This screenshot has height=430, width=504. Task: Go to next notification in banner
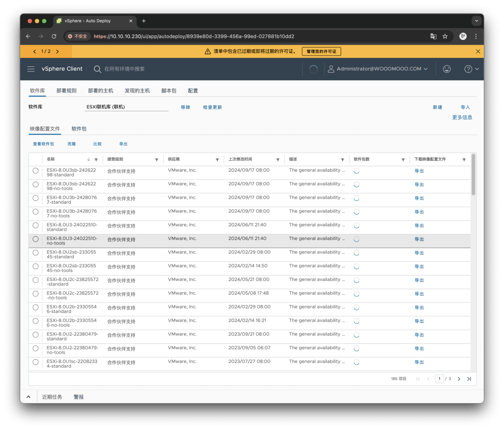click(x=58, y=52)
